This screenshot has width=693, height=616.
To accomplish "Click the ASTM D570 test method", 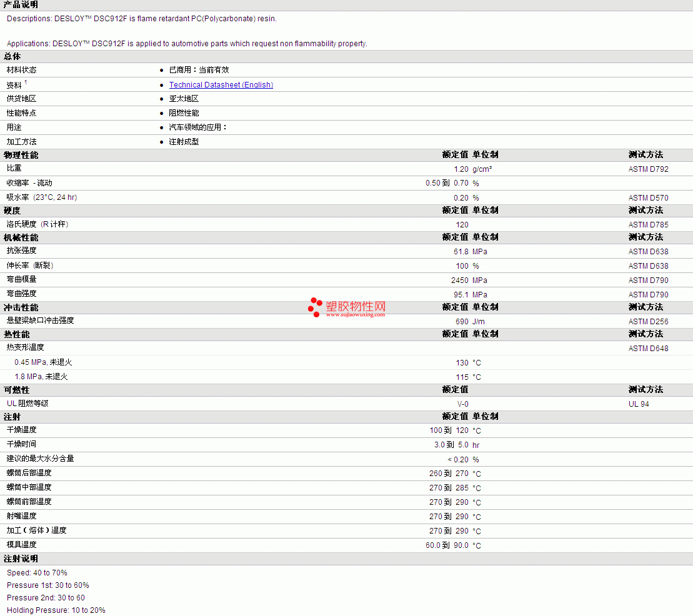I will [649, 198].
